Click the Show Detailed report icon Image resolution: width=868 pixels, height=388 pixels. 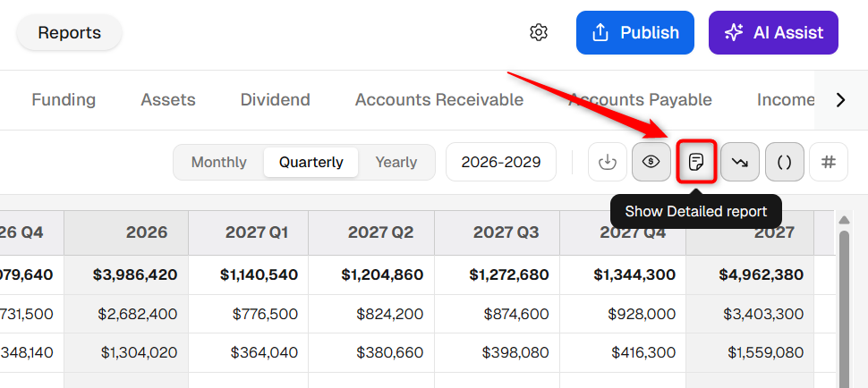tap(696, 162)
